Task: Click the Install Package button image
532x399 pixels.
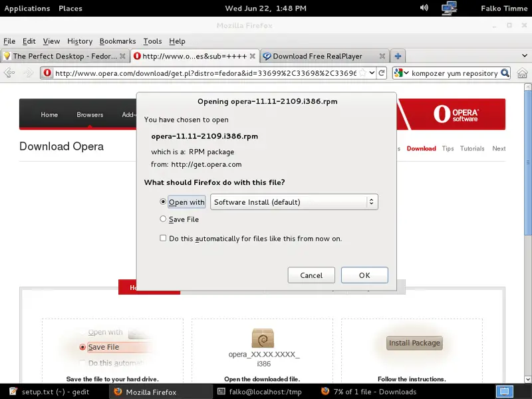Action: coord(414,343)
